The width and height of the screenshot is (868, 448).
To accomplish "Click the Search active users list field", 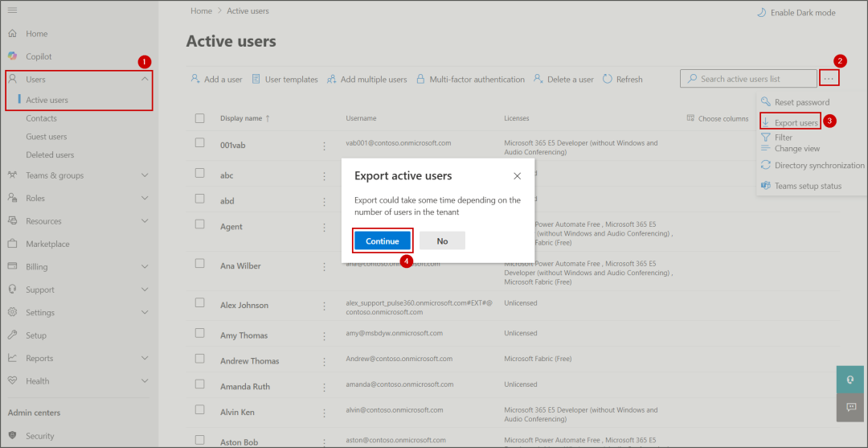I will click(748, 79).
